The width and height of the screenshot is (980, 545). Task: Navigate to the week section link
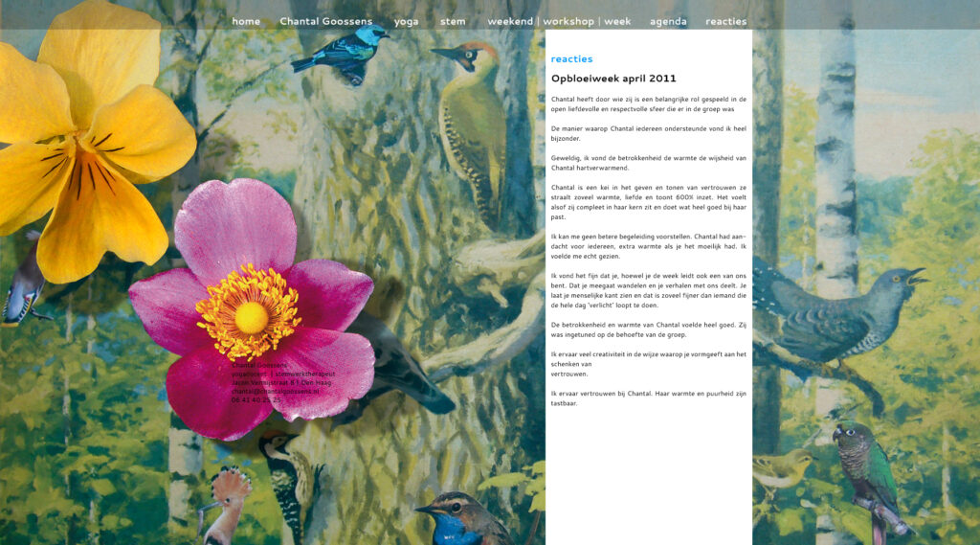coord(617,21)
